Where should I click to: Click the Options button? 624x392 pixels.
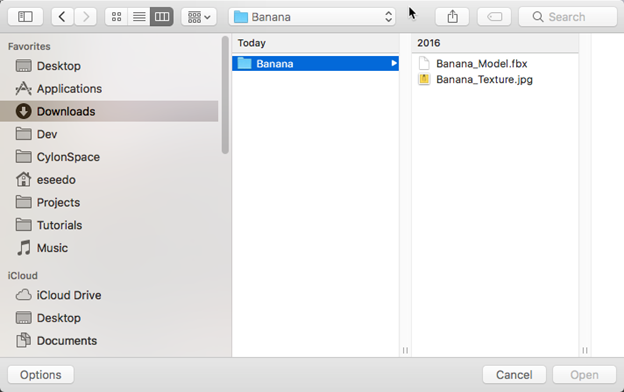(41, 374)
